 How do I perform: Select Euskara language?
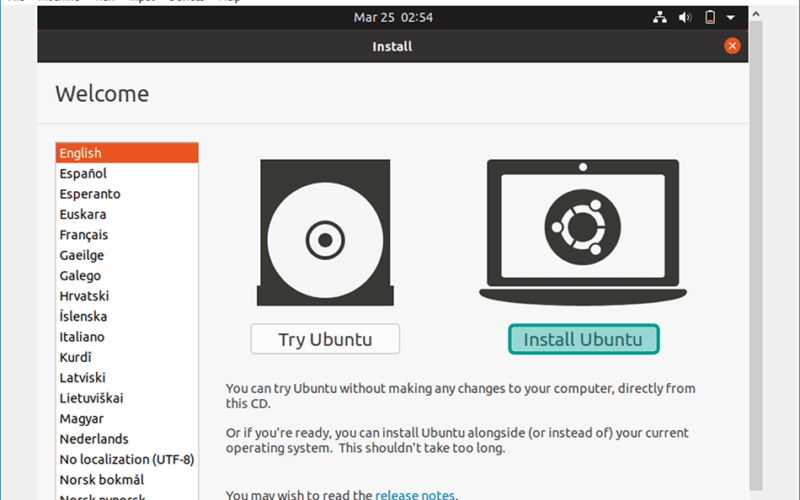point(127,214)
